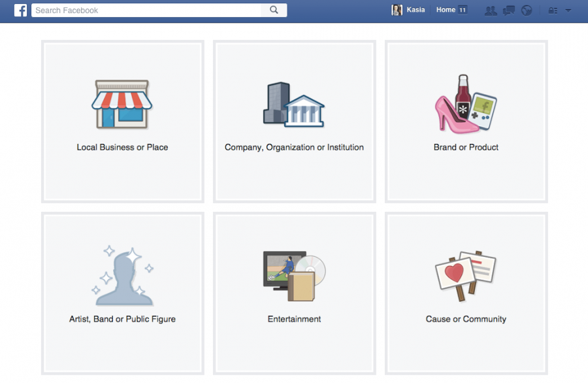Screen dimensions: 588x383
Task: Click the Home notification count 11
Action: [x=463, y=10]
